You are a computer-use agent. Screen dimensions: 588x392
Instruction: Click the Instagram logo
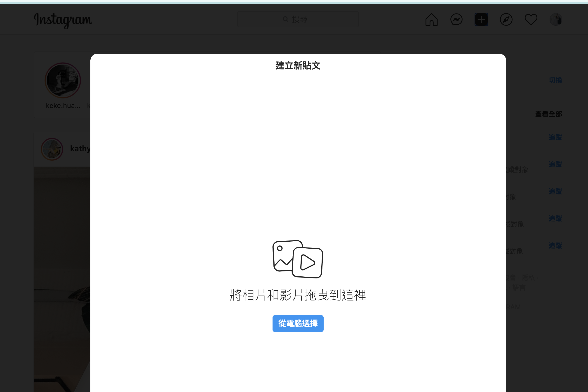click(63, 21)
